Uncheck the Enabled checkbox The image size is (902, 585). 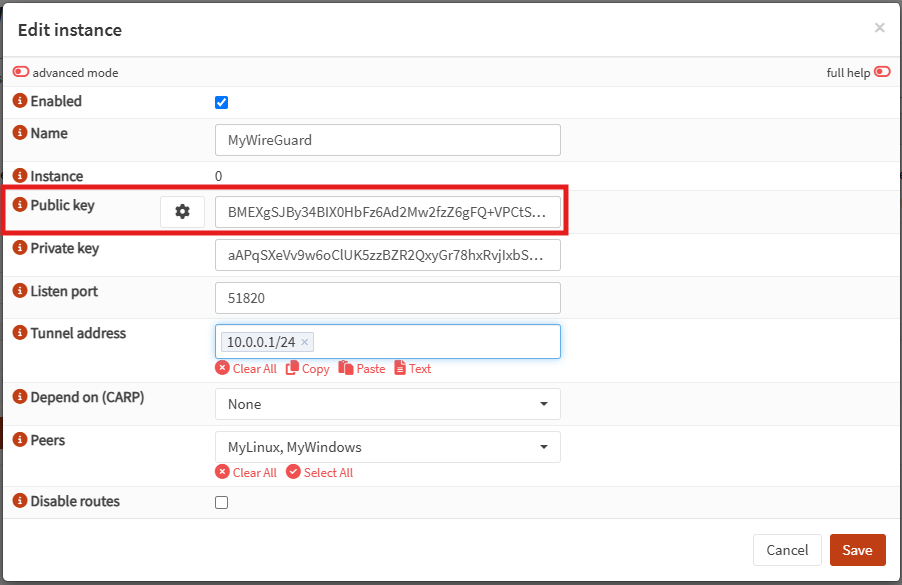222,102
